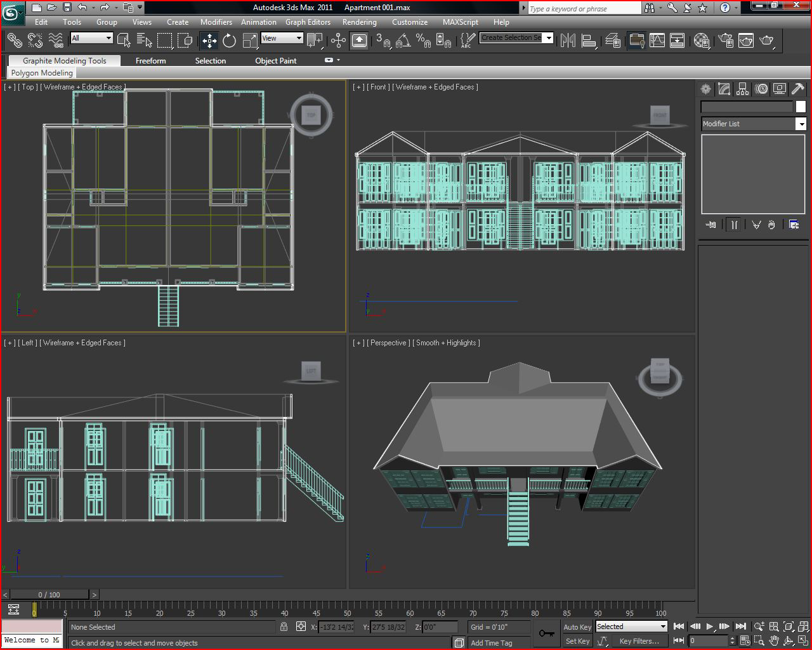Turn on Set Key mode

tap(576, 640)
